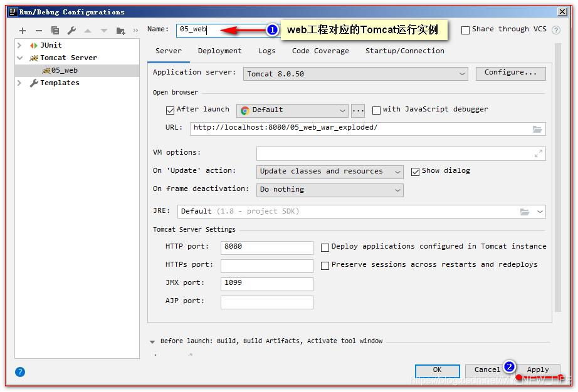
Task: Enable with JavaScript debugger checkbox
Action: (x=376, y=110)
